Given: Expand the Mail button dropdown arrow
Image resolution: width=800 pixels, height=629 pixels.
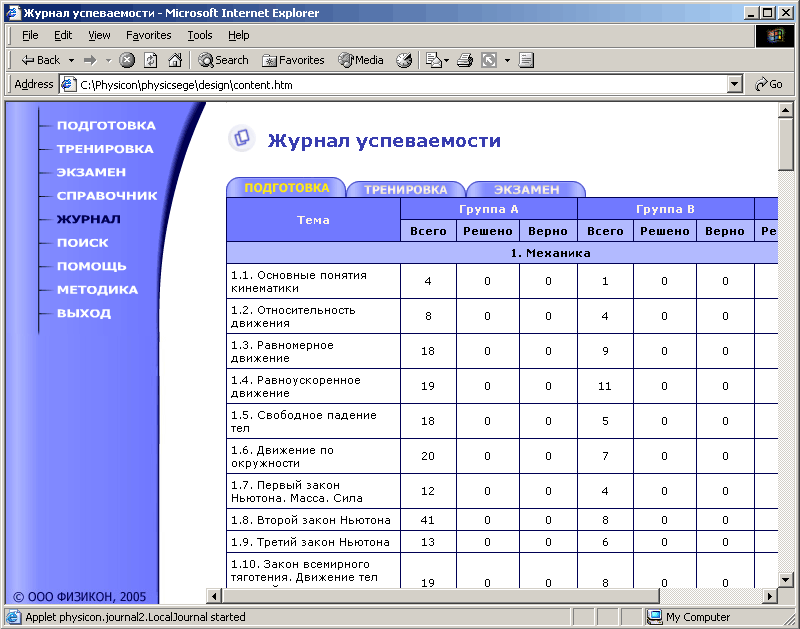Looking at the screenshot, I should [446, 60].
